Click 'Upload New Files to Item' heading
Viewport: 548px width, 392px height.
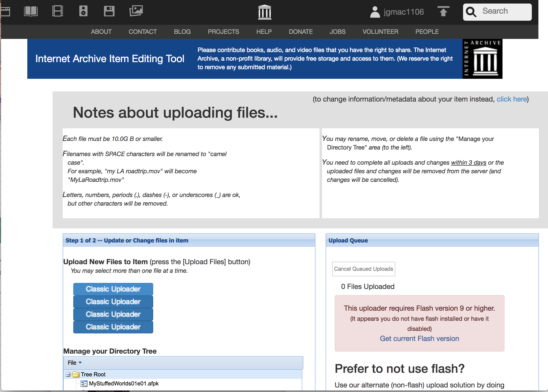pyautogui.click(x=106, y=262)
